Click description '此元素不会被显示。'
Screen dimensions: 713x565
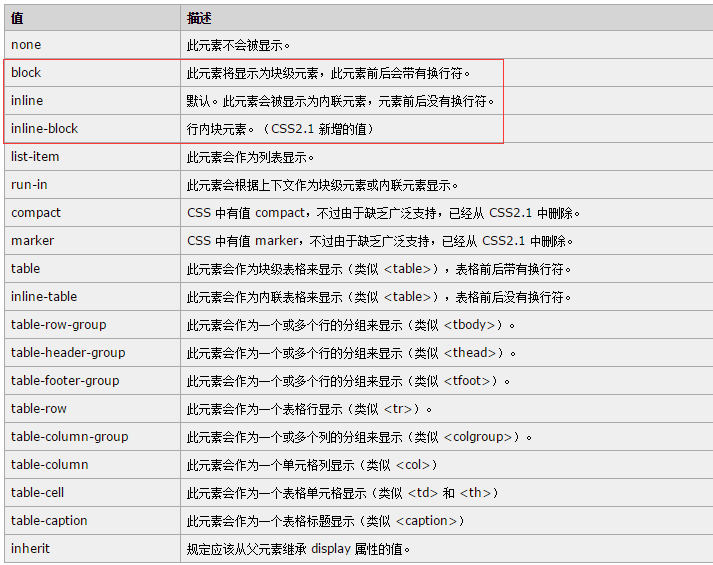click(x=238, y=45)
